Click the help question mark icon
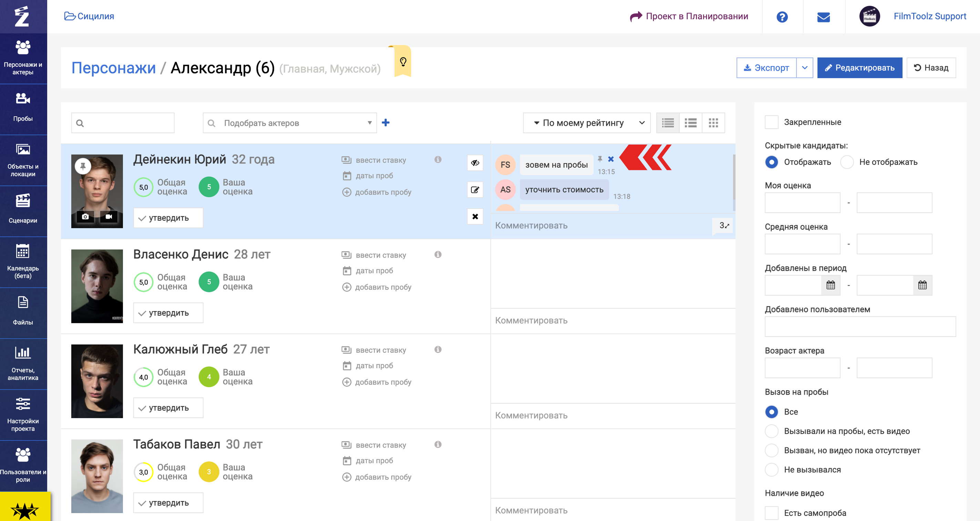This screenshot has width=980, height=521. pyautogui.click(x=782, y=17)
